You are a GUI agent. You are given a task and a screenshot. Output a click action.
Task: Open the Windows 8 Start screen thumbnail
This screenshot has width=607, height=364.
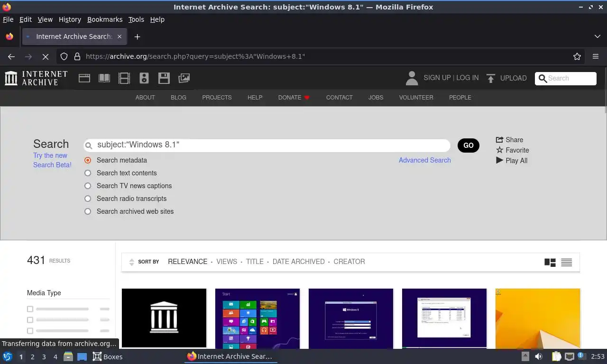[258, 318]
